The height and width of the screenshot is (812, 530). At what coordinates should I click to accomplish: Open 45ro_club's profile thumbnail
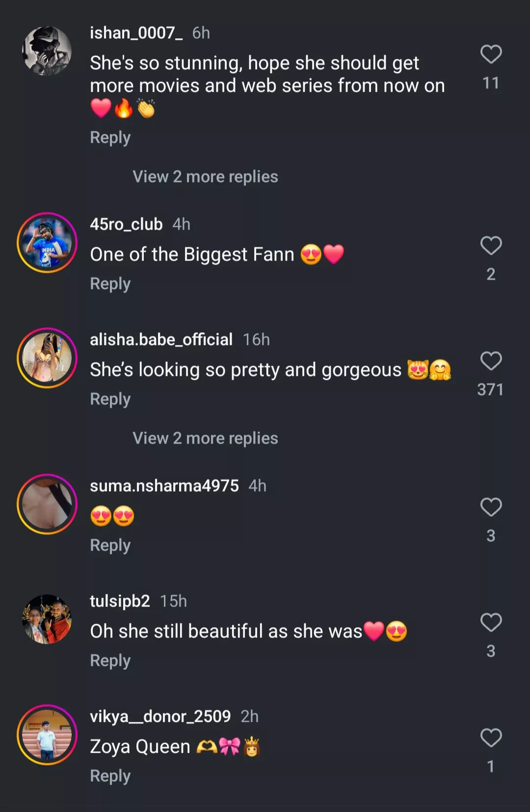click(47, 240)
